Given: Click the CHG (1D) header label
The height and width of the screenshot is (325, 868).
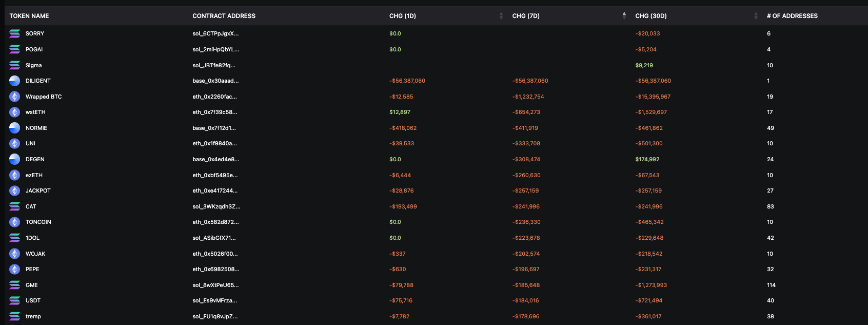Looking at the screenshot, I should click(x=403, y=16).
